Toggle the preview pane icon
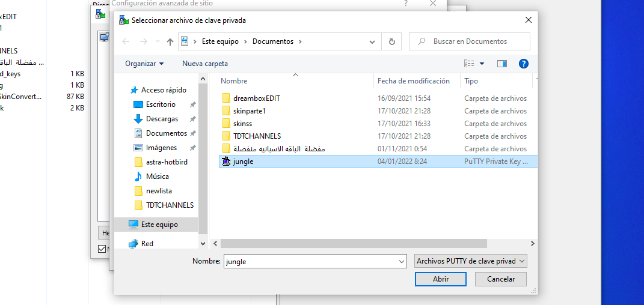 coord(502,64)
